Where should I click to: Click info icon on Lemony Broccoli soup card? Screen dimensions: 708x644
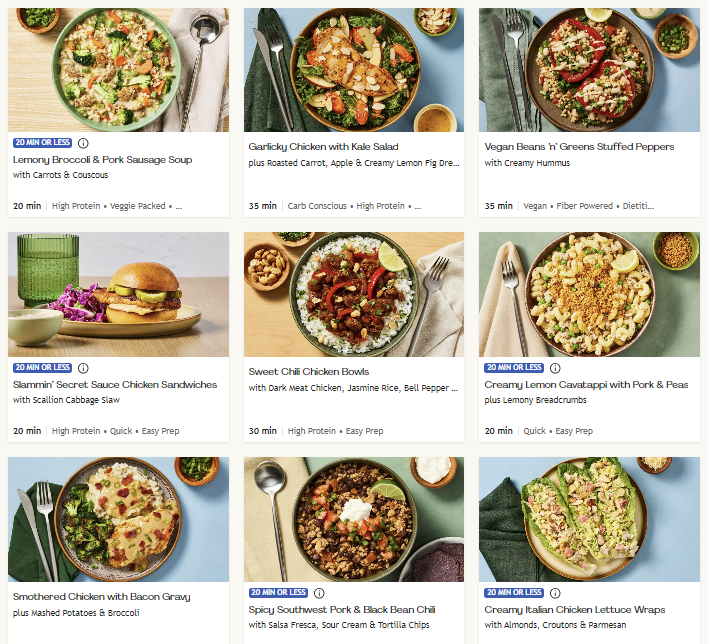[x=83, y=143]
